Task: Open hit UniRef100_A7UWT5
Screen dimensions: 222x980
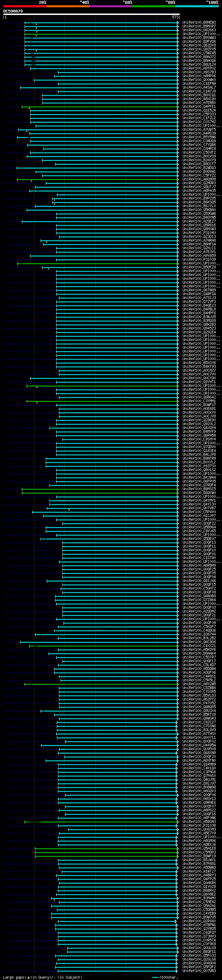Action: pyautogui.click(x=199, y=129)
